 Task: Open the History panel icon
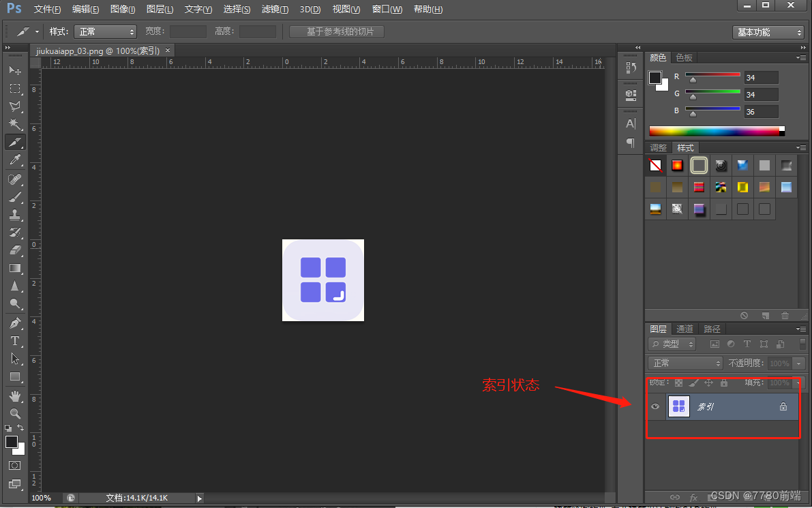click(x=631, y=68)
